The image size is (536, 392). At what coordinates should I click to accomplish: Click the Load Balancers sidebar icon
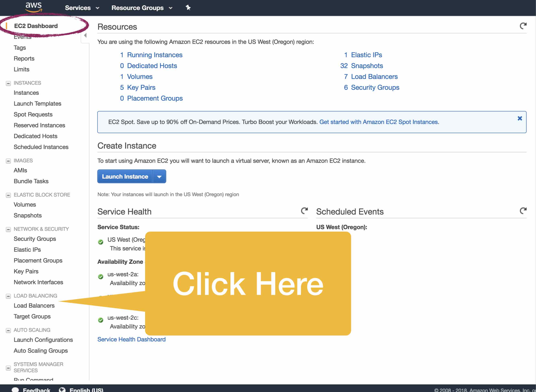34,306
